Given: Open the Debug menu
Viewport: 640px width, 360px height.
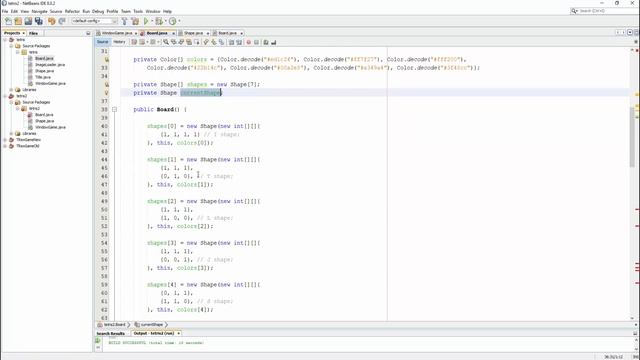Looking at the screenshot, I should [x=98, y=11].
